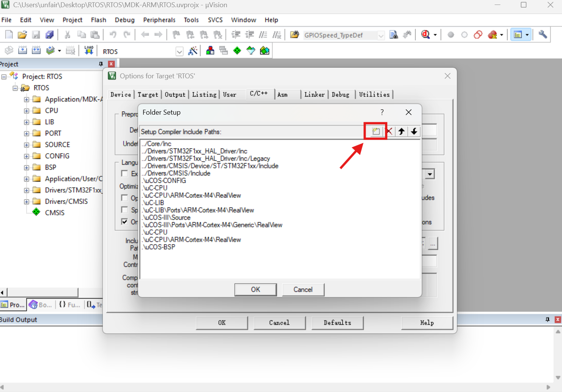Start the debug session icon
Screen dimensions: 562x392
pyautogui.click(x=426, y=35)
